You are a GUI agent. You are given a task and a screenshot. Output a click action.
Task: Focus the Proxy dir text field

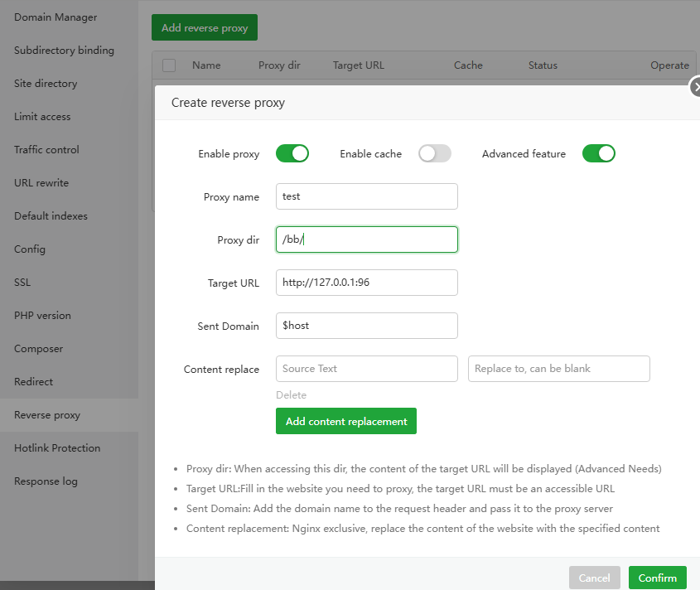pos(366,239)
